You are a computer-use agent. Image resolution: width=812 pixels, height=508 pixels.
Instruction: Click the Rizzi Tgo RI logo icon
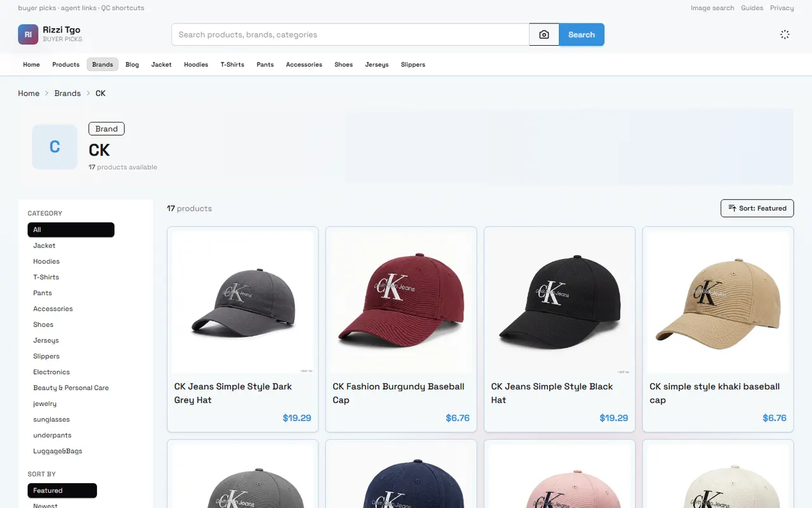click(x=28, y=34)
